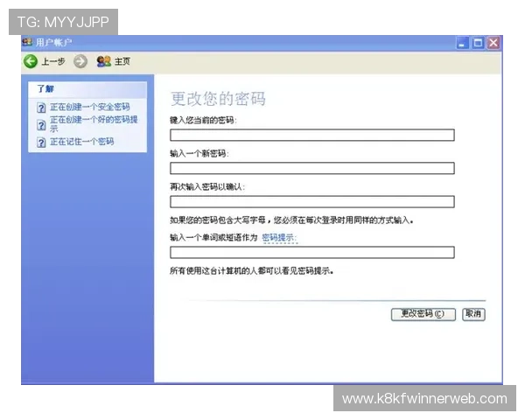Viewport: 525px width, 420px height.
Task: Click the 更改密码(C) button
Action: [x=423, y=314]
